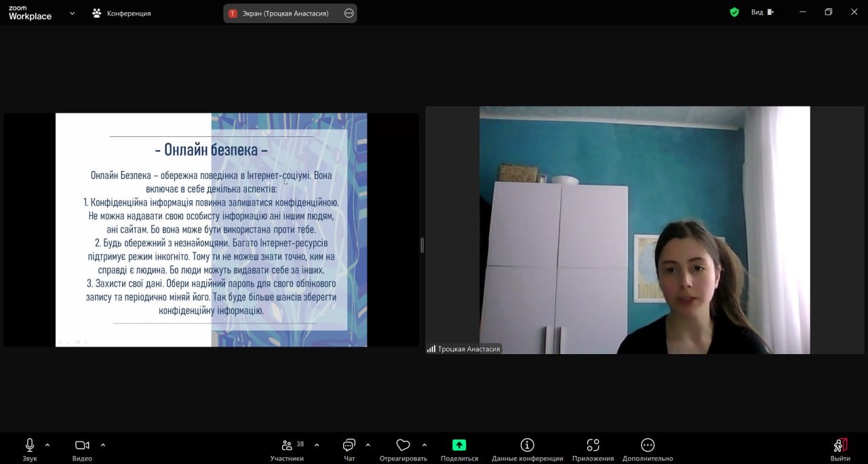Open Данные конференции info icon

pyautogui.click(x=527, y=445)
